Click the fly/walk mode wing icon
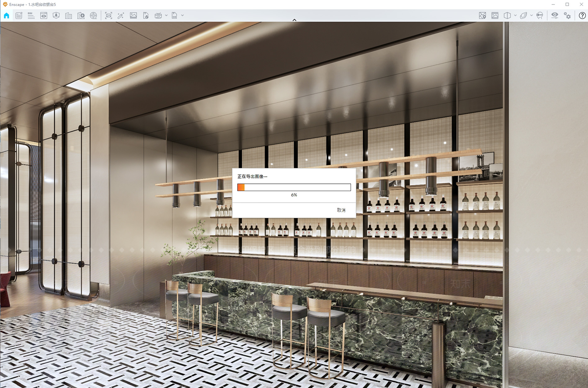Viewport: 588px width, 388px height. click(524, 15)
